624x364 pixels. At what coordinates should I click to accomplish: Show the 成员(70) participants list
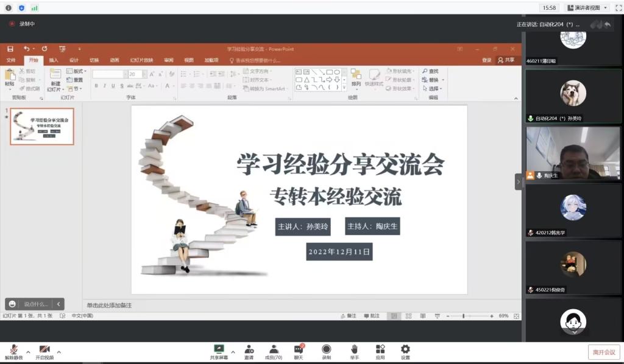click(x=274, y=352)
